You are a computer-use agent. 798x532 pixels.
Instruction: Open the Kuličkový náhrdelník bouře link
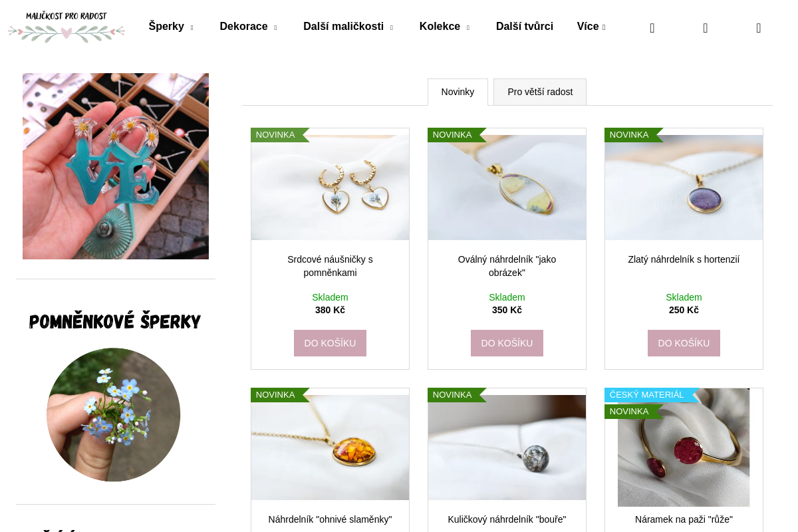point(507,519)
